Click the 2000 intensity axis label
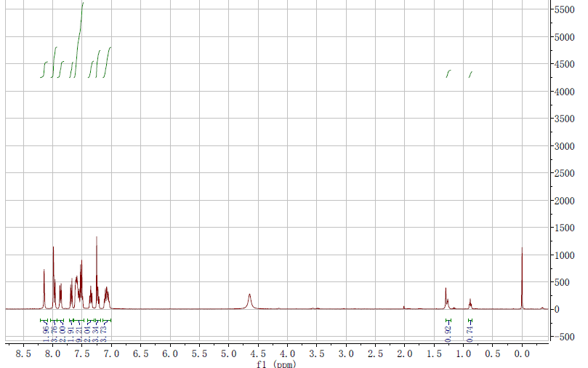Screen dimensions: 588x368 tap(564, 201)
